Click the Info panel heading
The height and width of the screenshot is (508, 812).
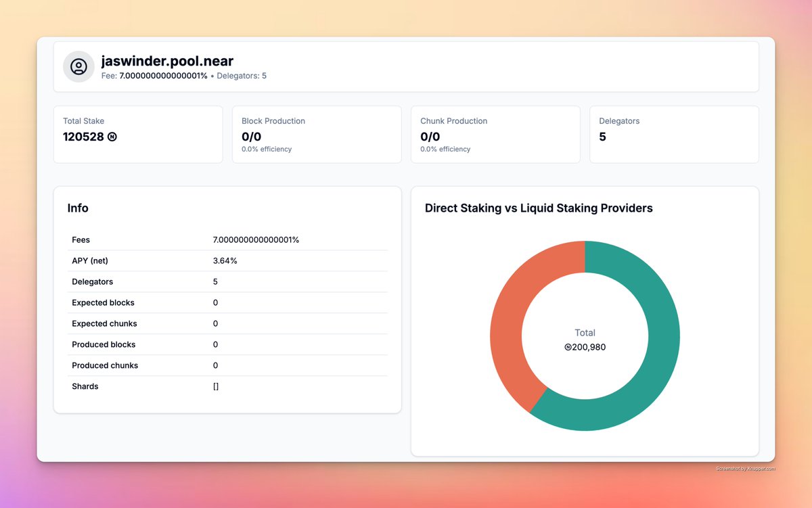(x=78, y=208)
